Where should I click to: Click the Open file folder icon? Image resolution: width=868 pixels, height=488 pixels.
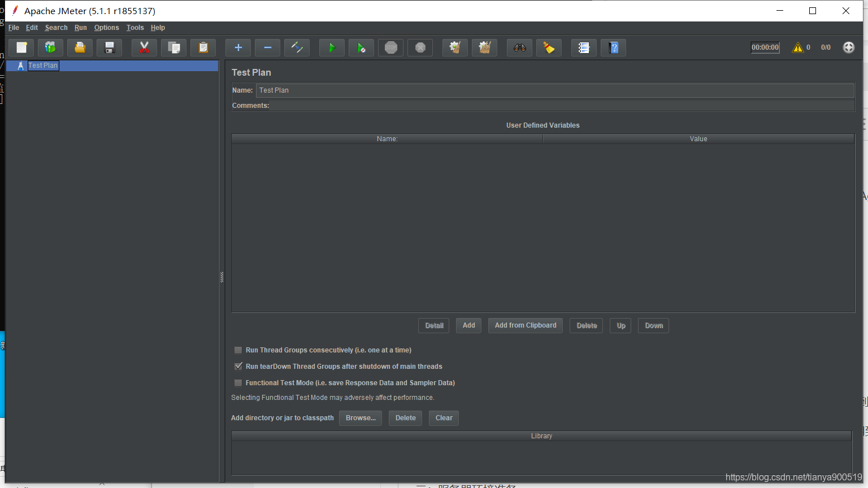[x=80, y=47]
